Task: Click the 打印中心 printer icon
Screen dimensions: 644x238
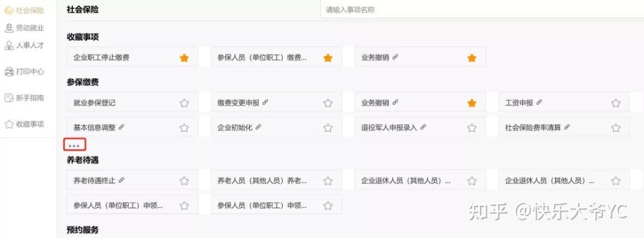Action: tap(9, 72)
